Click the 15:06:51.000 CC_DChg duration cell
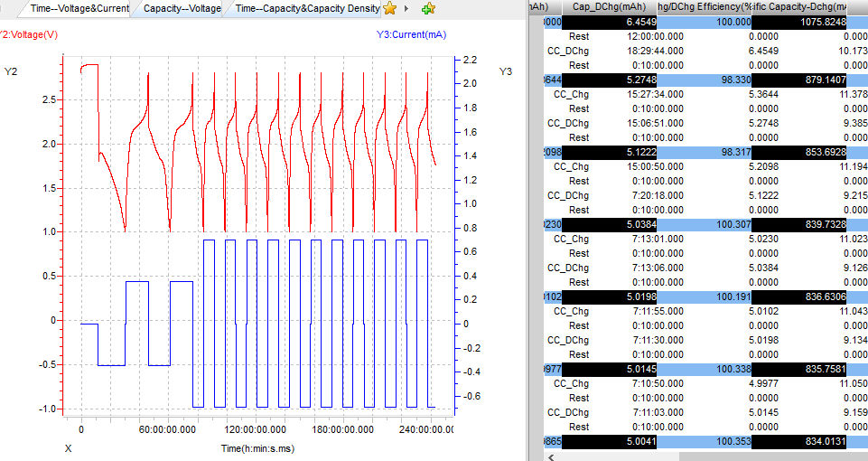Image resolution: width=868 pixels, height=461 pixels. (655, 123)
